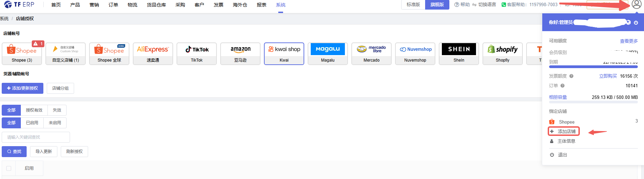644x179 pixels.
Task: Click the question icon beside 发票额度
Action: pyautogui.click(x=571, y=76)
